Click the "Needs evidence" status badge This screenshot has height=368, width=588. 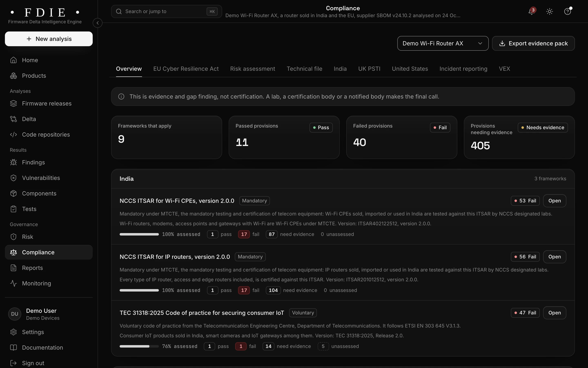(542, 128)
